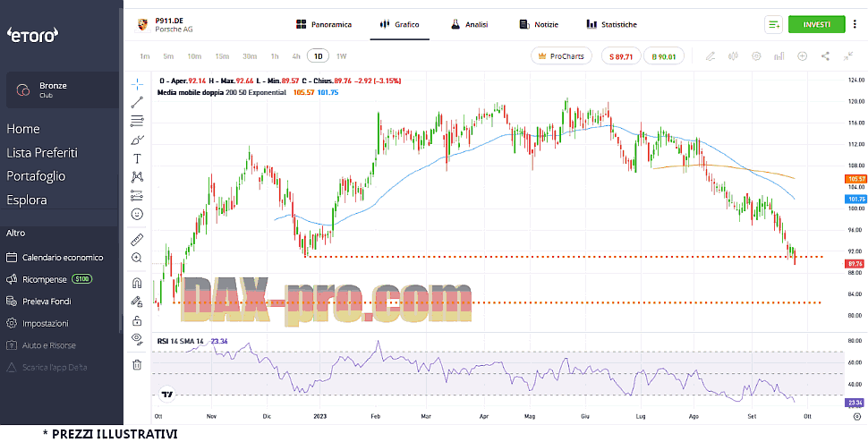Open Impostazioni settings

[37, 323]
